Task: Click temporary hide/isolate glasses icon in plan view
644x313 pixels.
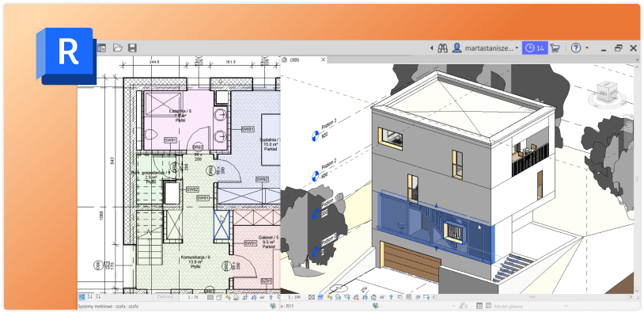Action: coord(262,297)
